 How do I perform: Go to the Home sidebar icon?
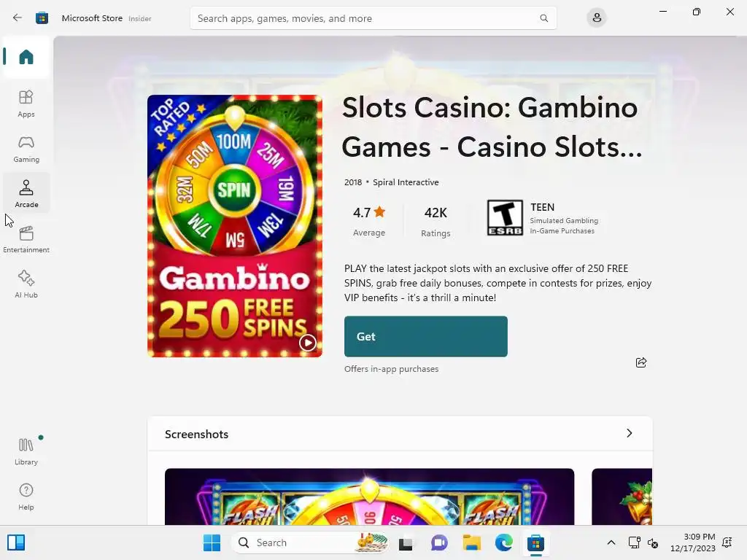(x=26, y=57)
